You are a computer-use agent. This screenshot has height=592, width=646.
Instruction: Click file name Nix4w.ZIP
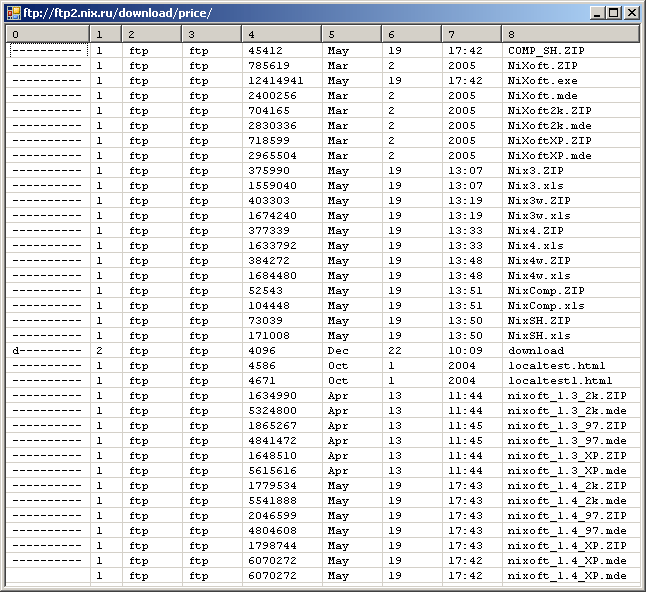pyautogui.click(x=539, y=261)
